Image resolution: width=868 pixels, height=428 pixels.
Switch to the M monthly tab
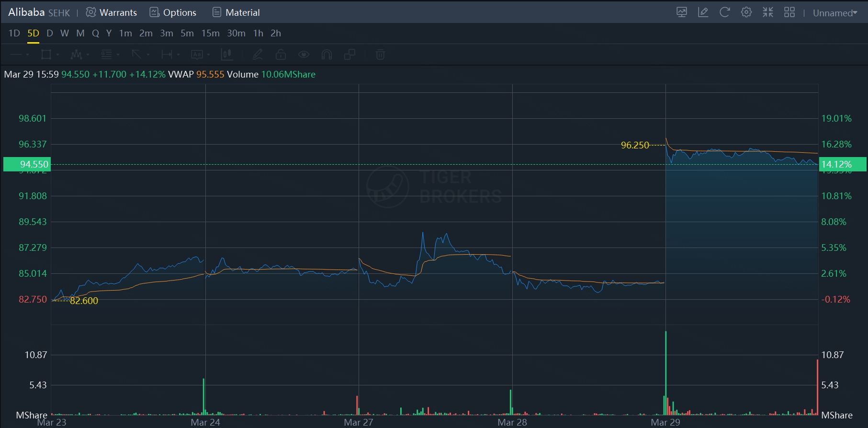point(80,33)
